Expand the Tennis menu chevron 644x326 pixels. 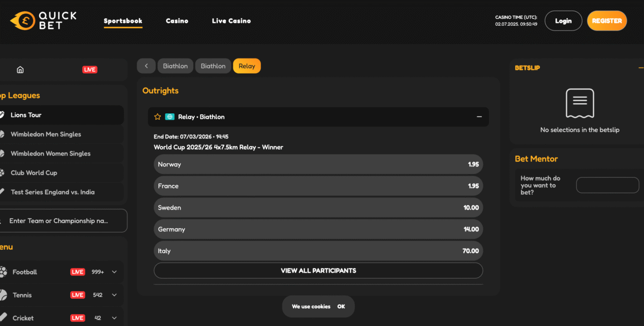114,295
